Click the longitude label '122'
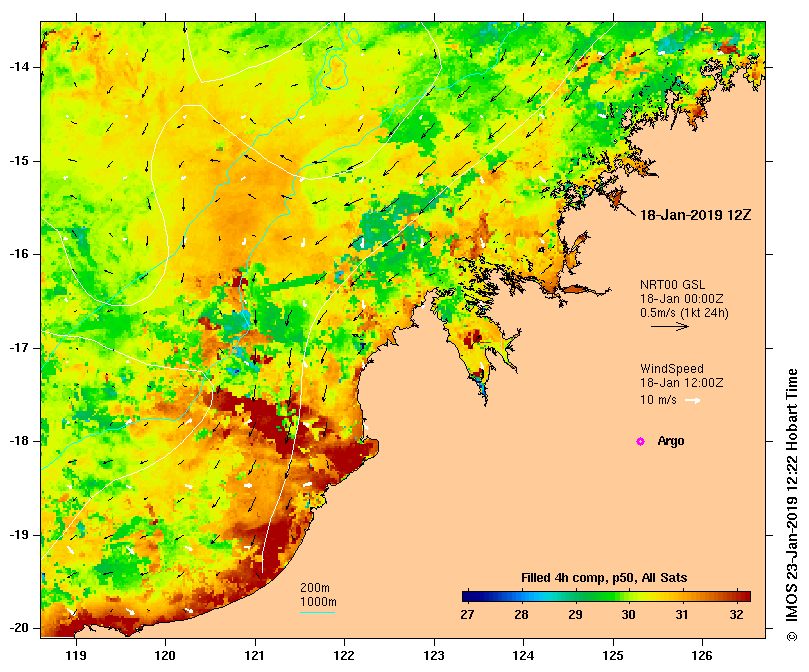809x672 pixels. 345,656
